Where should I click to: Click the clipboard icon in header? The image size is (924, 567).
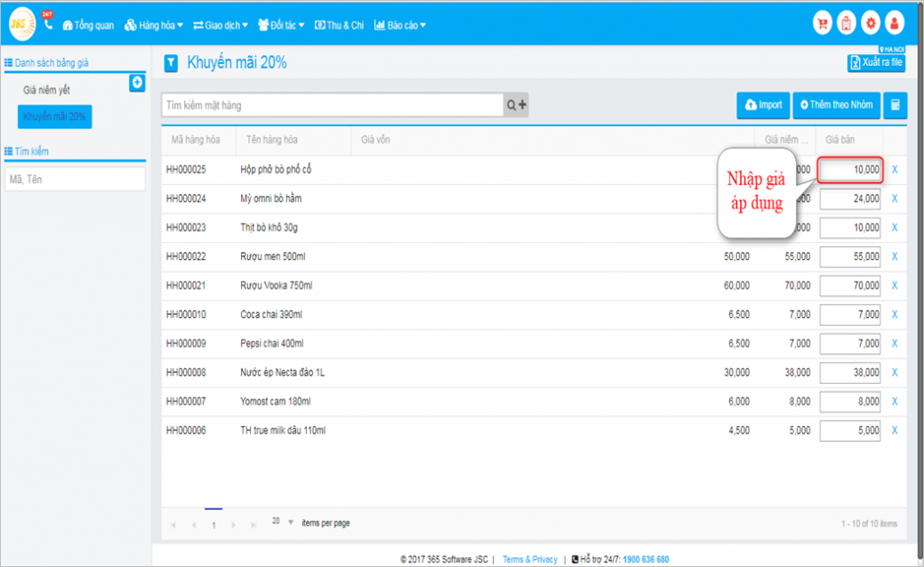pos(846,23)
